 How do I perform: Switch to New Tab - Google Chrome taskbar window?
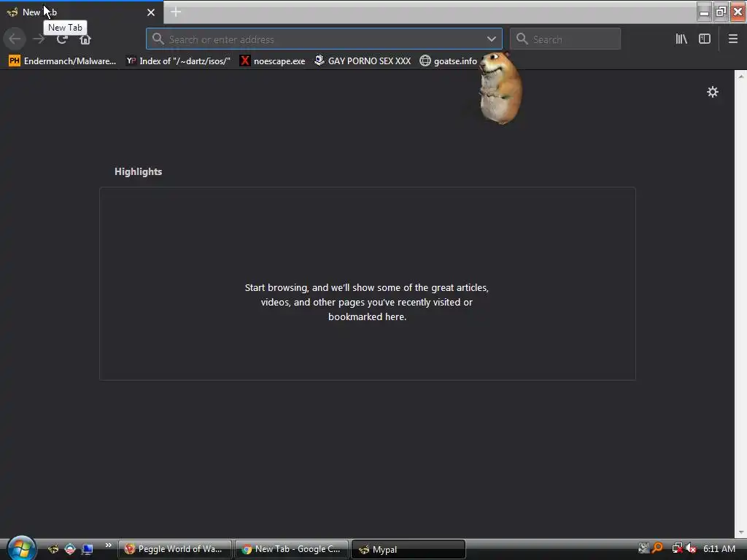point(292,549)
